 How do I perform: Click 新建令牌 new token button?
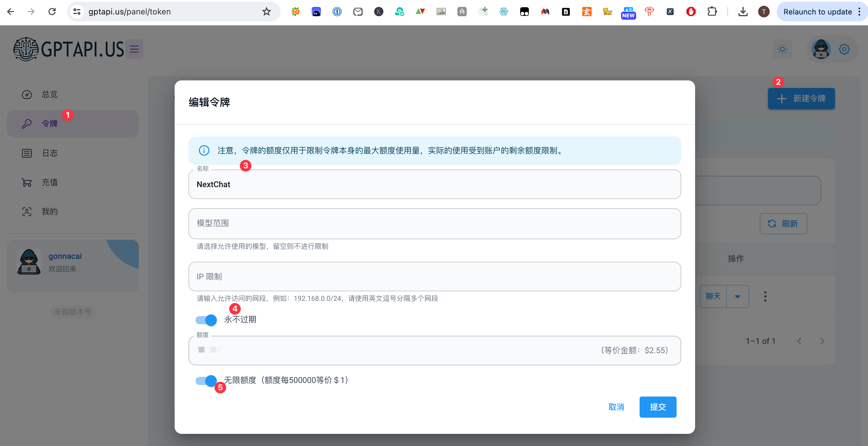point(801,98)
